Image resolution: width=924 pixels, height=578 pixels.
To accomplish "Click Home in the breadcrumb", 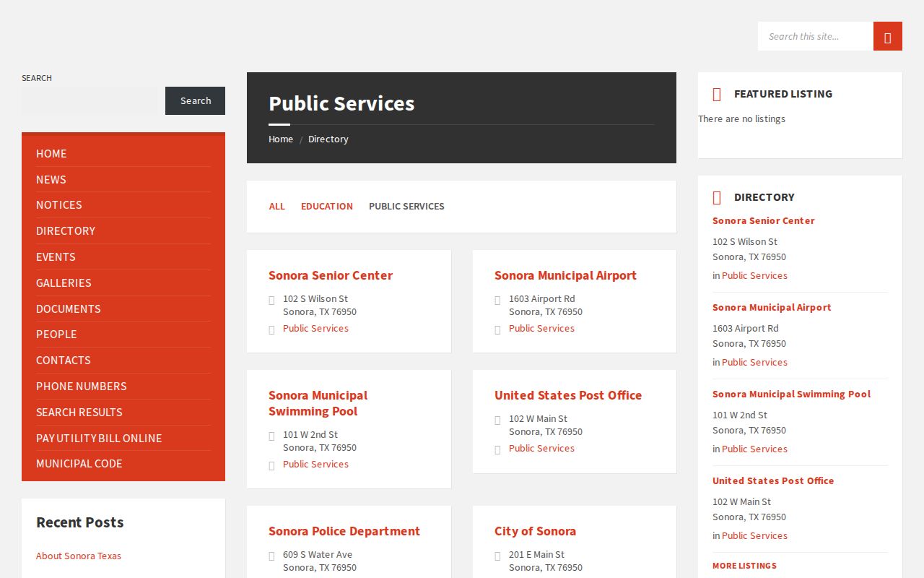I will pyautogui.click(x=281, y=139).
